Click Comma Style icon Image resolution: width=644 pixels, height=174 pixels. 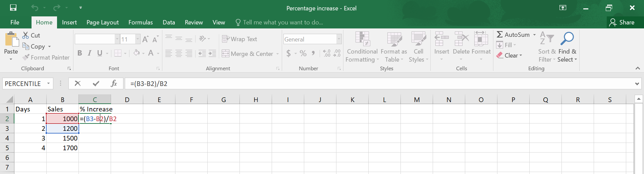coord(313,53)
